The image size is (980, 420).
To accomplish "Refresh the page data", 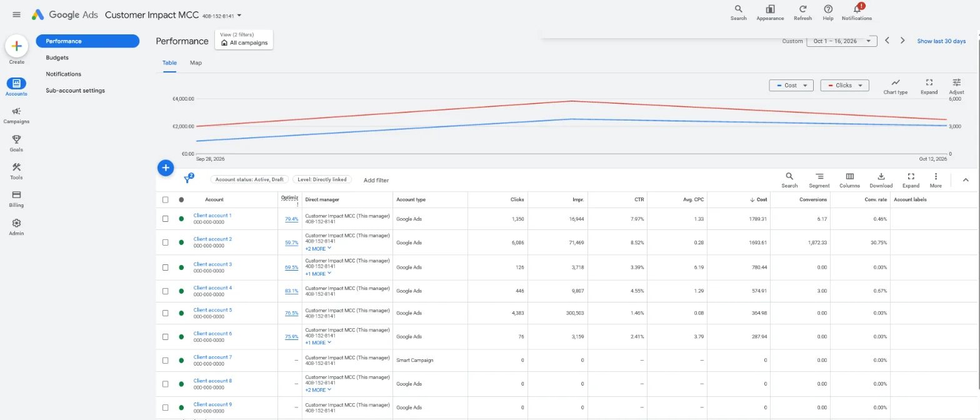I will (802, 12).
